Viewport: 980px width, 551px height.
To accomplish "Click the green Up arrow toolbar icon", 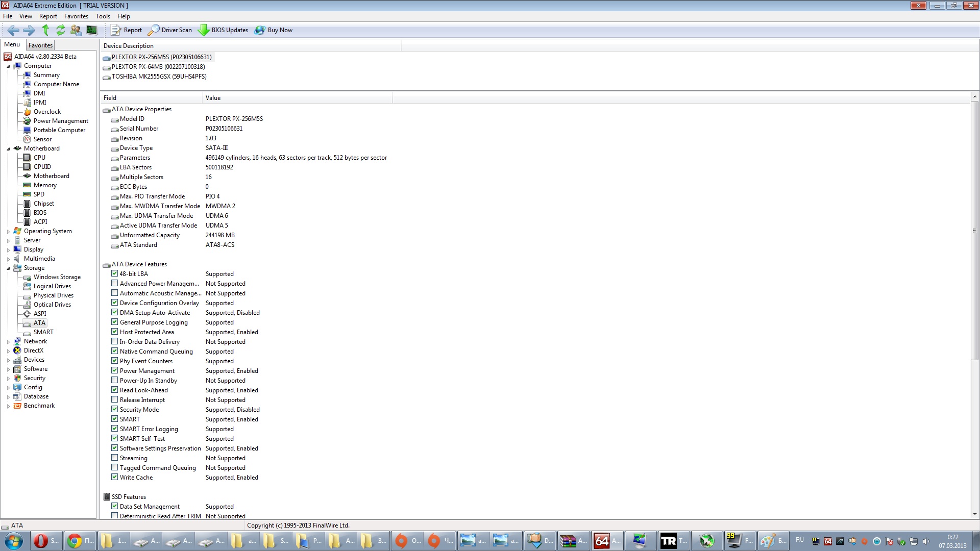I will [45, 30].
